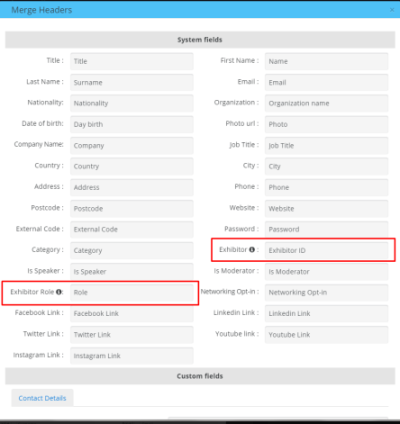
Task: Click the Exhibitor ID field
Action: (327, 250)
